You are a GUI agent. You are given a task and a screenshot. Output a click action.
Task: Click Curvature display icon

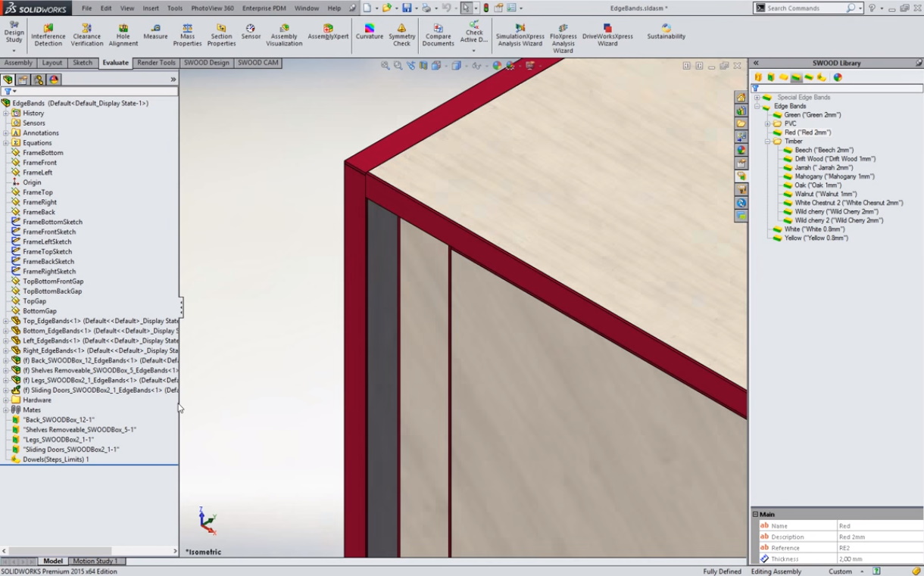click(x=370, y=32)
